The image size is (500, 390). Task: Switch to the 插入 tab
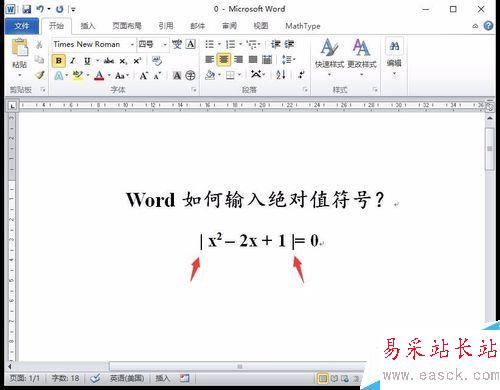click(x=88, y=26)
